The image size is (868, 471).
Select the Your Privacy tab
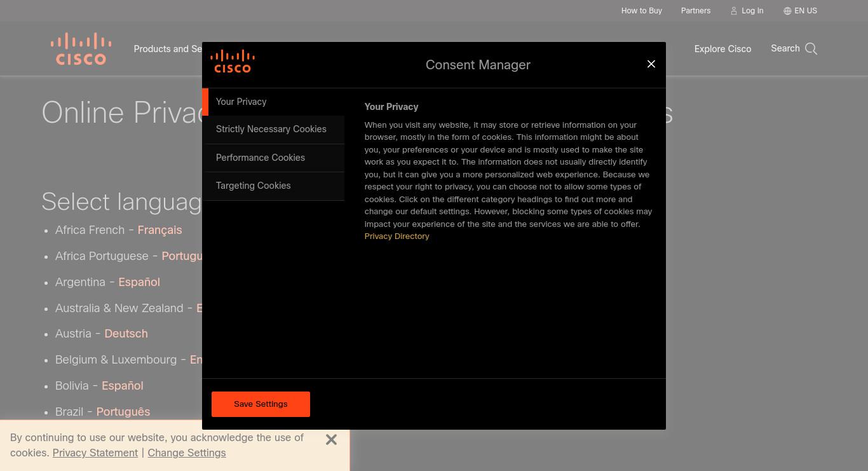[x=273, y=102]
